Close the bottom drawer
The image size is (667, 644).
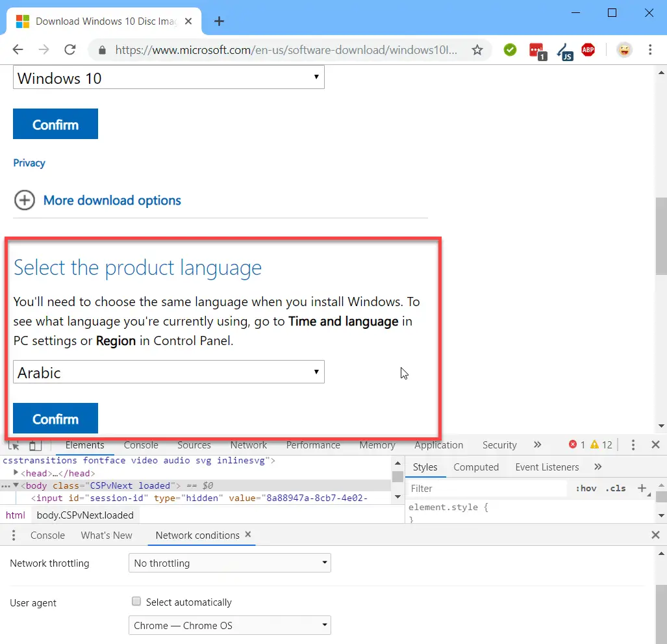(655, 535)
